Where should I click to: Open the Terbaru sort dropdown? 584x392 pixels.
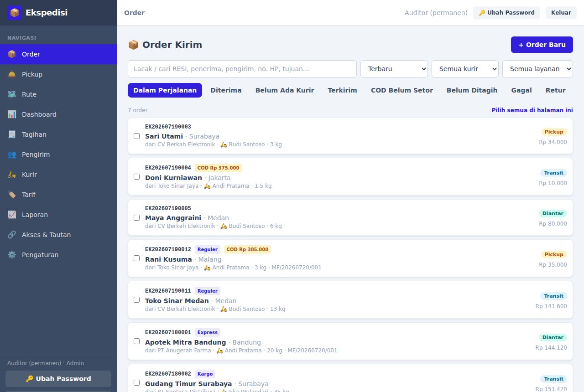(394, 69)
